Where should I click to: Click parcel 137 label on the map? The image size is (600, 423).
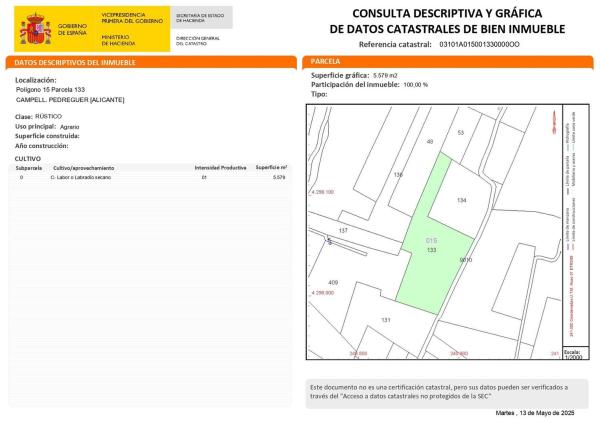pyautogui.click(x=343, y=231)
